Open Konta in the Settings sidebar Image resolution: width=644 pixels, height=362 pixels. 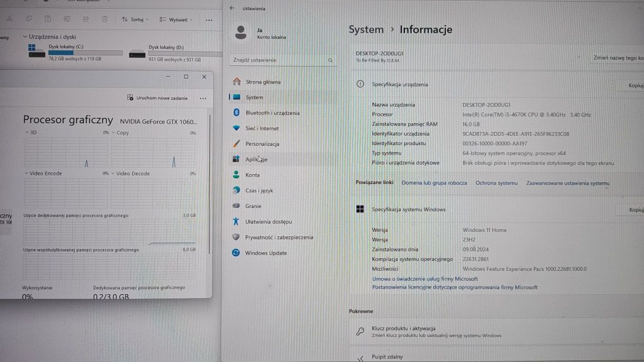coord(282,175)
